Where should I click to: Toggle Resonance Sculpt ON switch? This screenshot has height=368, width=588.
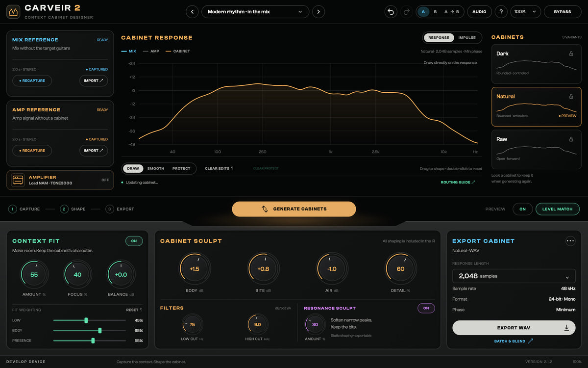[x=426, y=308]
